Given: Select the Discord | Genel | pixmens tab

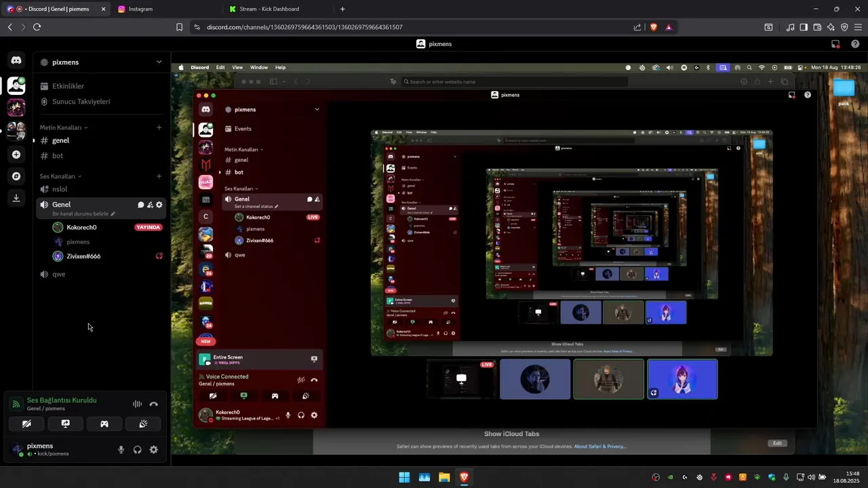Looking at the screenshot, I should point(56,9).
